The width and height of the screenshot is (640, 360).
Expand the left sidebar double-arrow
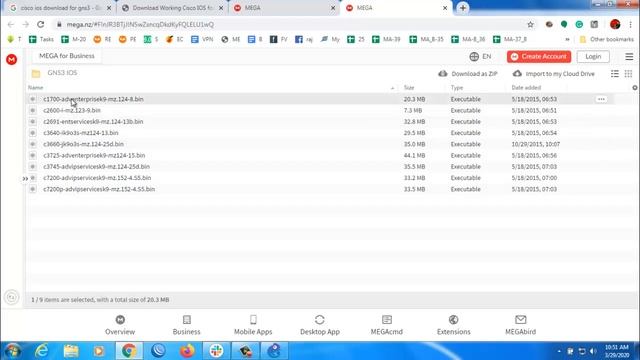click(25, 178)
